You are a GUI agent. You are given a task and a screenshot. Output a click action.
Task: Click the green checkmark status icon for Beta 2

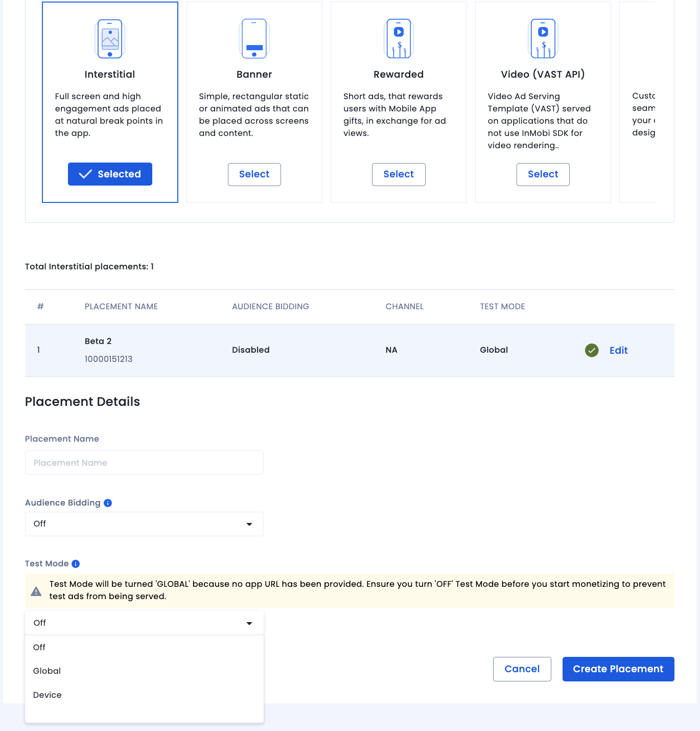592,350
